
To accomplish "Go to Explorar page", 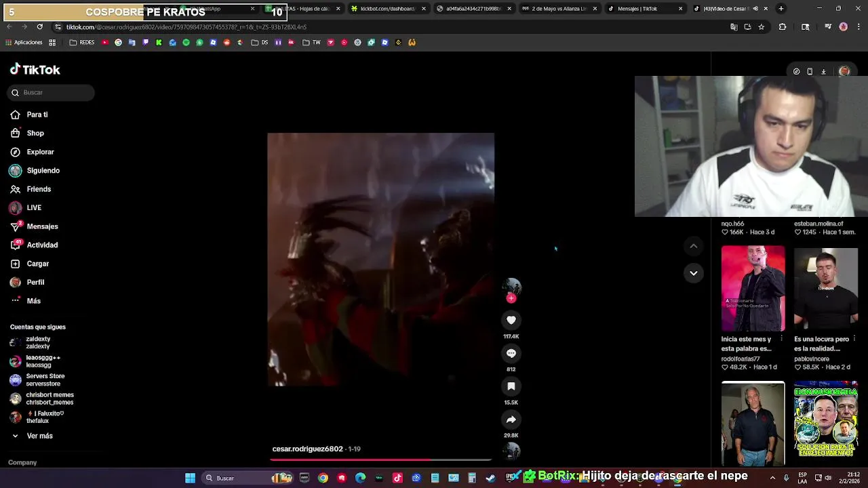I will point(32,152).
